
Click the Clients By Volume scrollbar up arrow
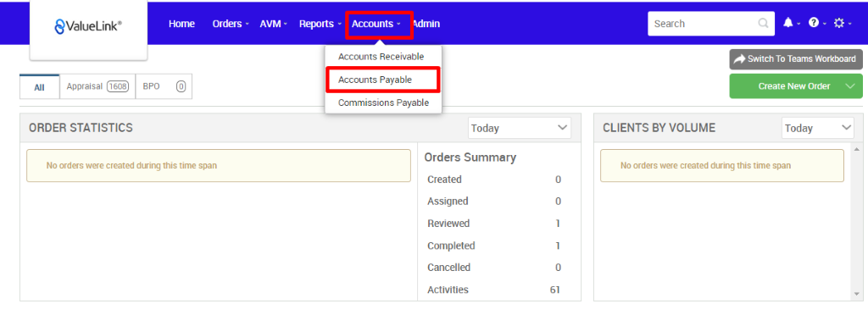(858, 148)
